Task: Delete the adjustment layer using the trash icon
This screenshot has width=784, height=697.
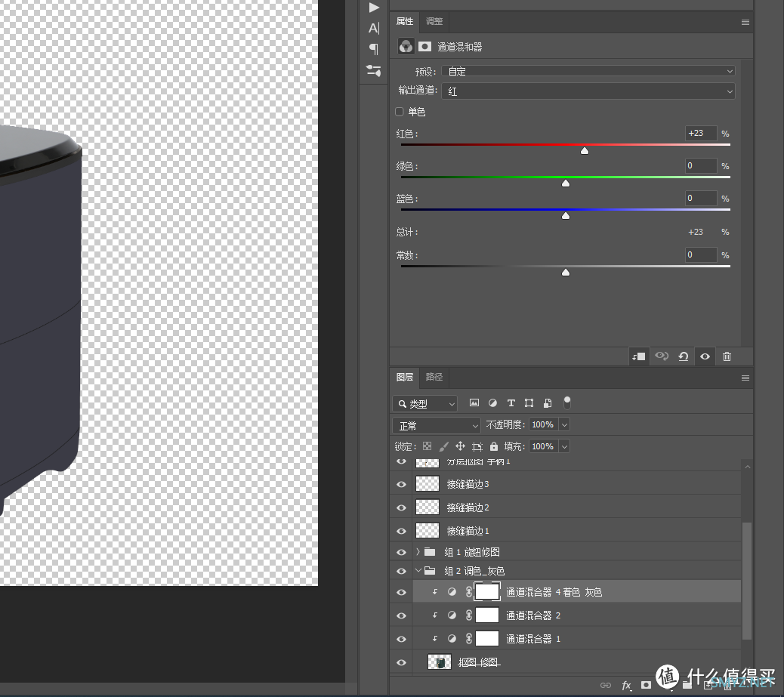Action: click(x=727, y=356)
